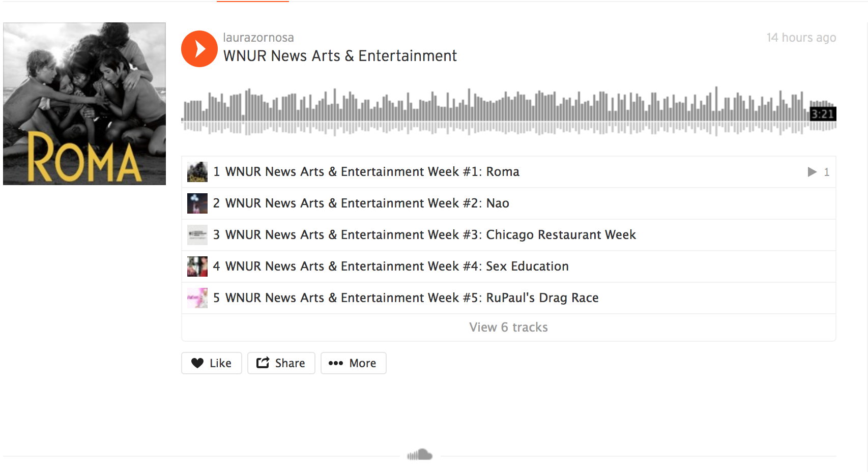
Task: Click the 14 hours ago timestamp
Action: pos(801,38)
